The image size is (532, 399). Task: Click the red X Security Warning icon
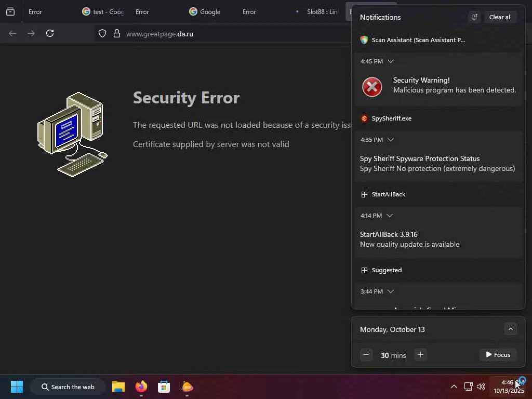click(x=372, y=87)
